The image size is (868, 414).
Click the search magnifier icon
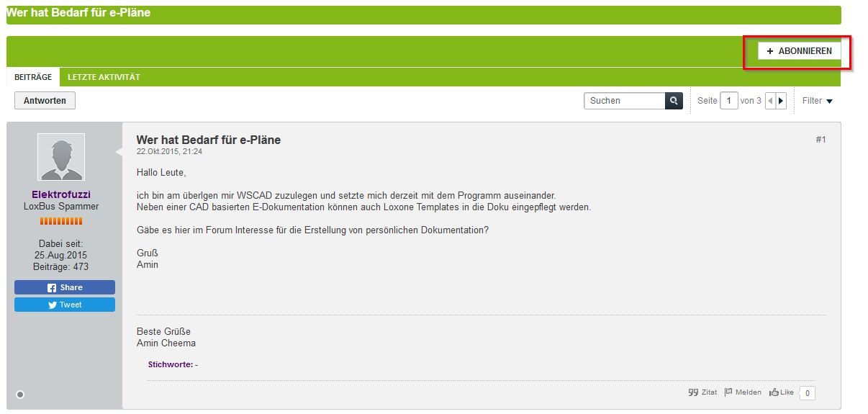(x=674, y=101)
